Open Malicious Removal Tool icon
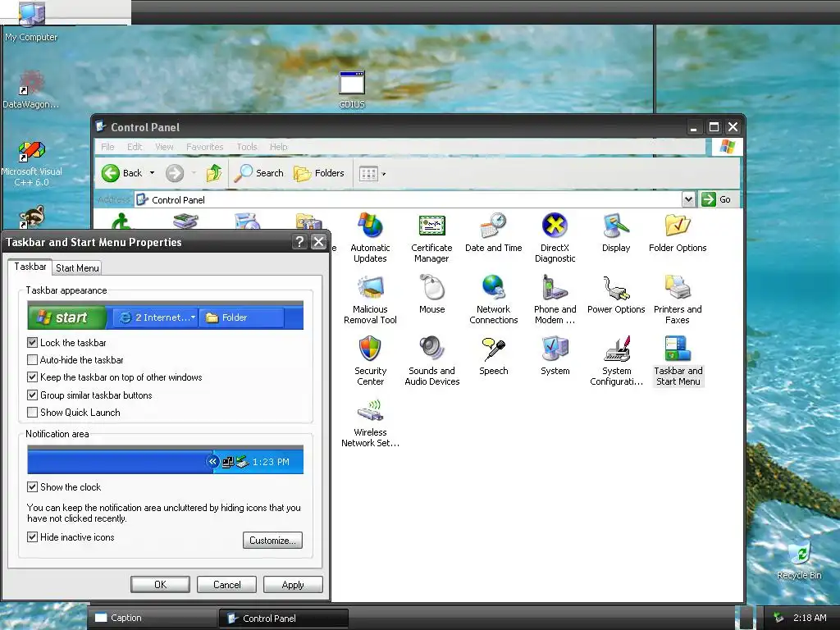The image size is (840, 630). pyautogui.click(x=370, y=299)
